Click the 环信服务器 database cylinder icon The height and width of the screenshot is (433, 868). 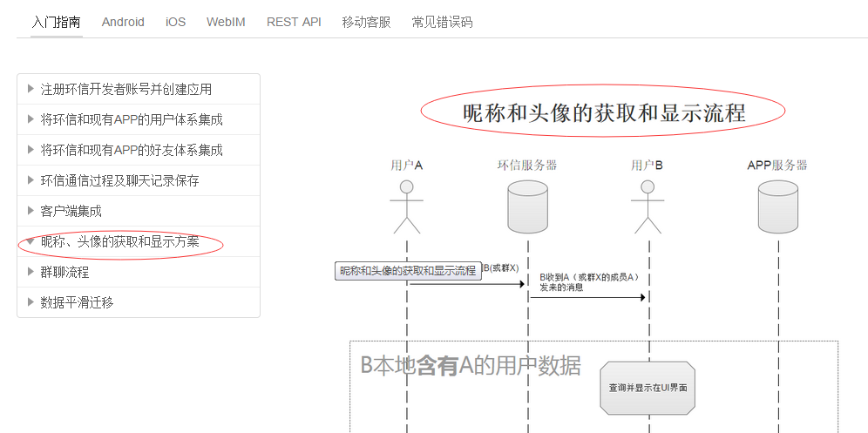click(x=527, y=207)
